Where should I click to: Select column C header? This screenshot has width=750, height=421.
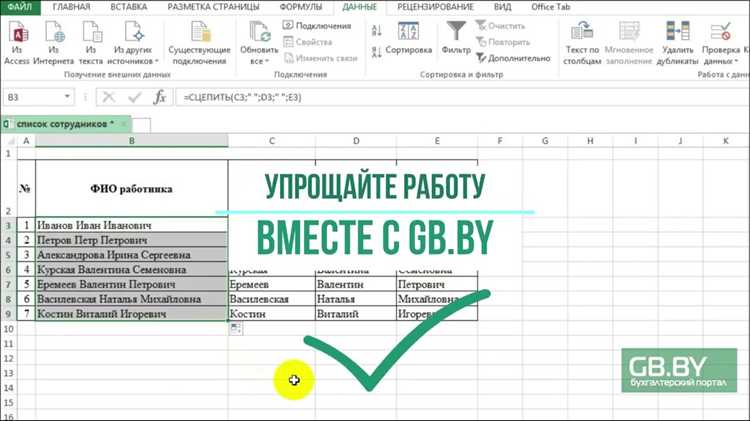click(272, 141)
